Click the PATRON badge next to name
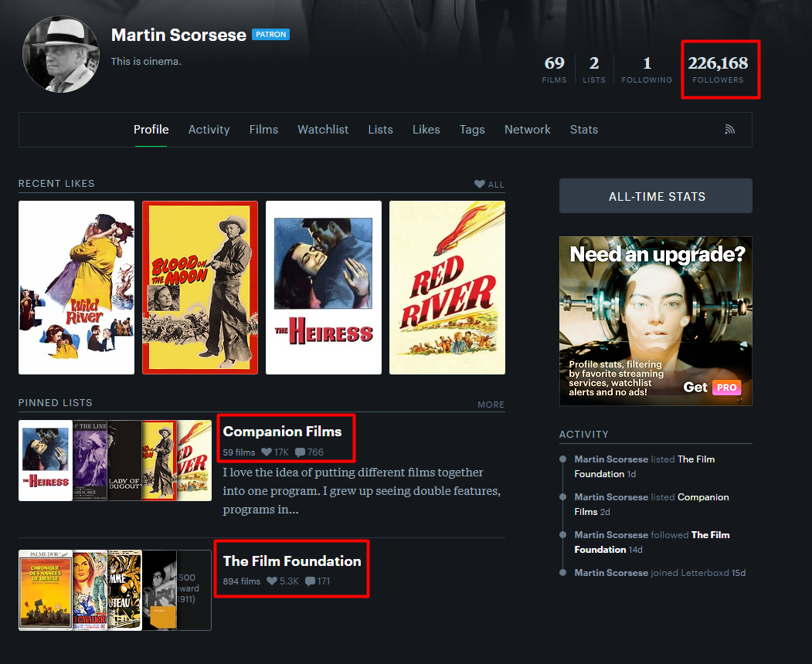 pyautogui.click(x=270, y=35)
